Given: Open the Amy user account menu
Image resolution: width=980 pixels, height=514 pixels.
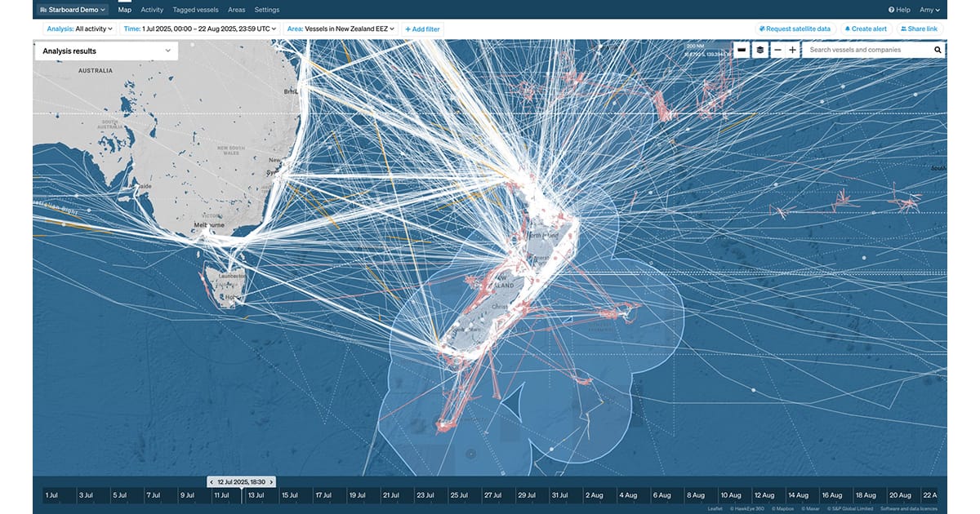Looking at the screenshot, I should click(929, 10).
